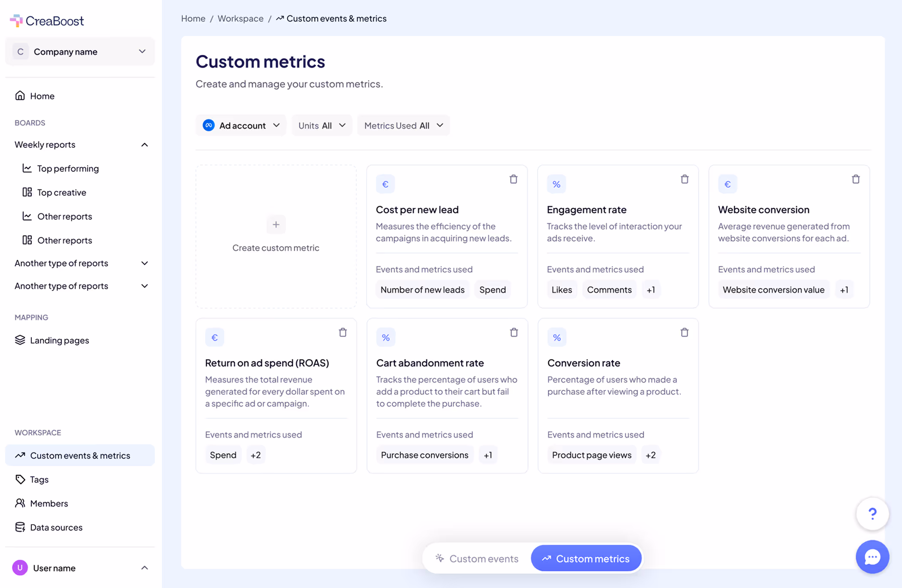
Task: Delete the Cost per new lead metric
Action: pos(513,179)
